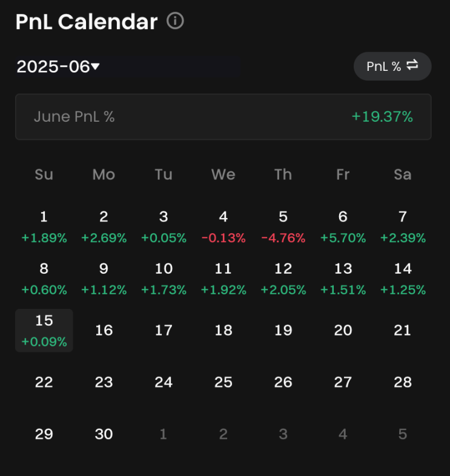Viewport: 450px width, 476px height.
Task: Toggle PnL % display mode
Action: tap(392, 66)
